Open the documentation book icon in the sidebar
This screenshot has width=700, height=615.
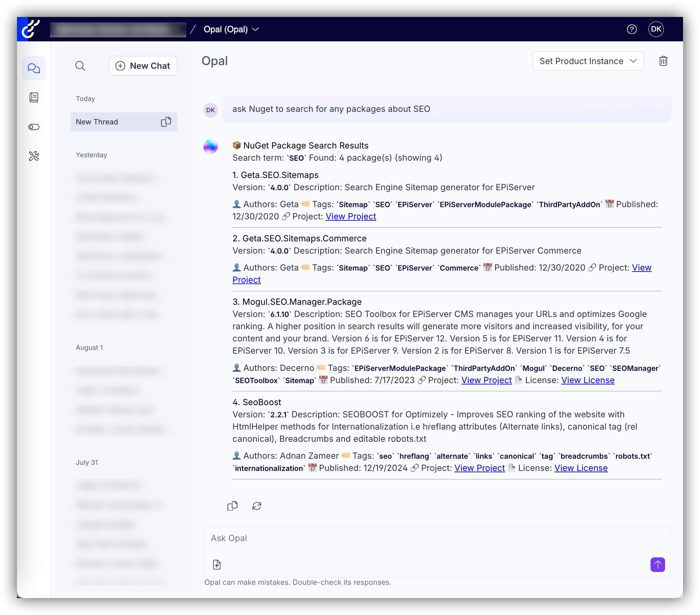(x=34, y=97)
